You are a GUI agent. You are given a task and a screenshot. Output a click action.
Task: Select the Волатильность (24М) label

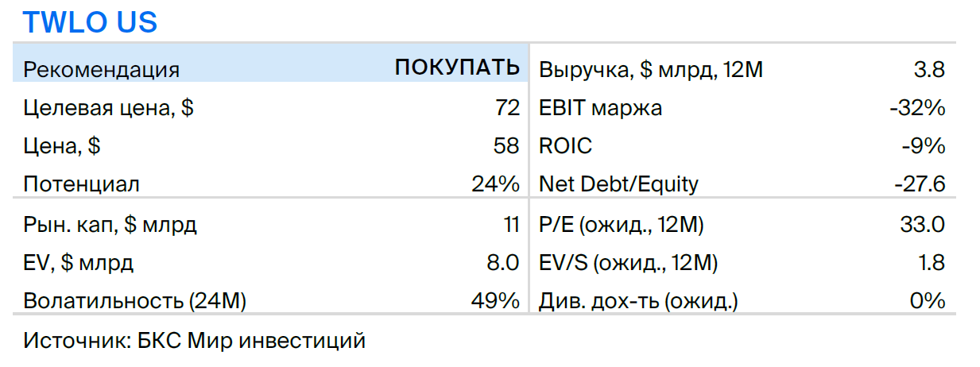point(135,302)
